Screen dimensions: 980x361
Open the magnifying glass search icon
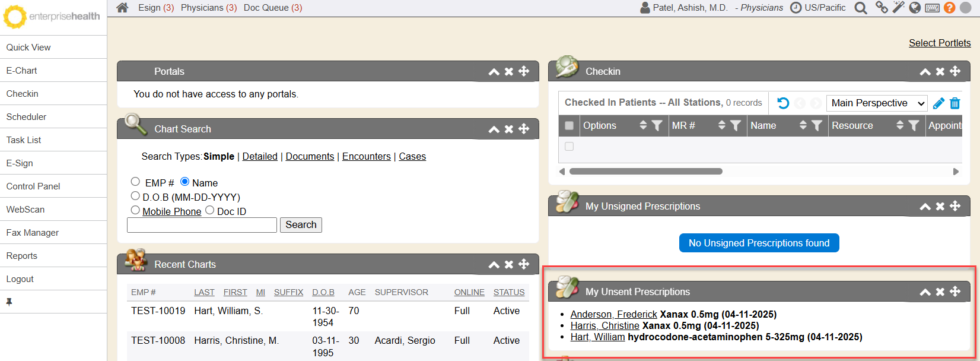pos(860,8)
